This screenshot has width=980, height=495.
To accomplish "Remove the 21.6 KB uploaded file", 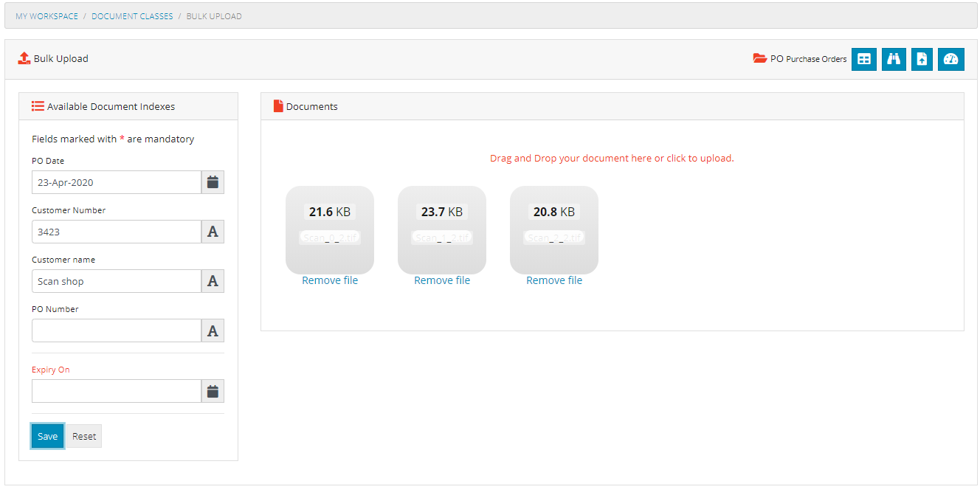I will tap(330, 280).
